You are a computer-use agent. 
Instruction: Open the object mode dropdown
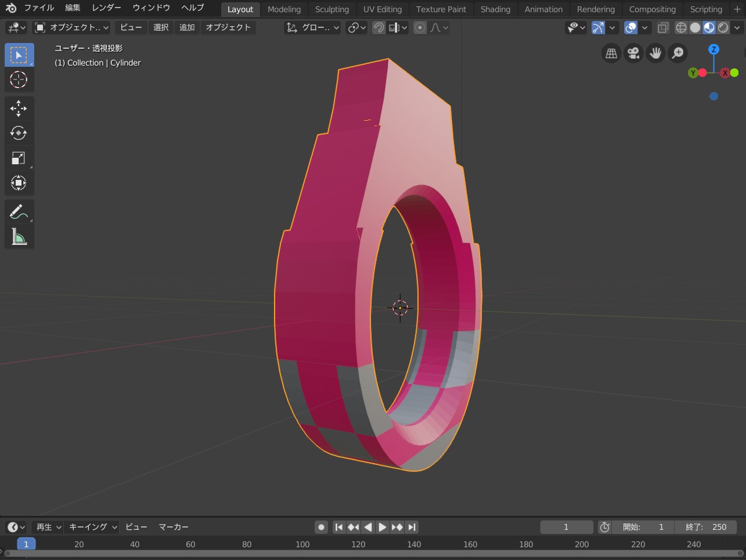(71, 27)
